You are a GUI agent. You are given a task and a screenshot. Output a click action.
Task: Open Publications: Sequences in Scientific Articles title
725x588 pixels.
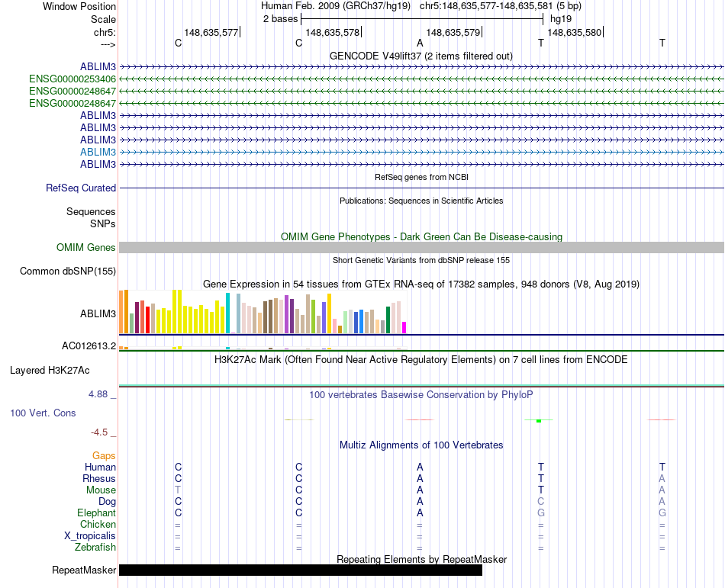[421, 201]
